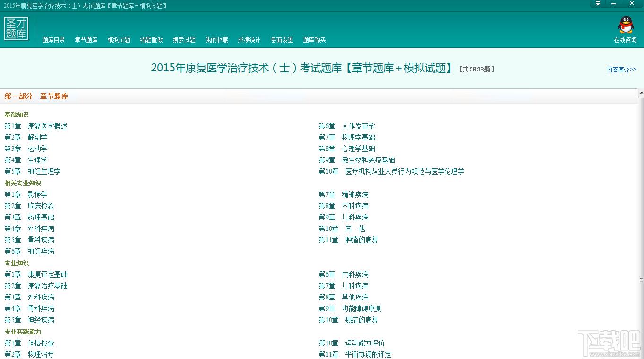Open 第2章 康复治疗基础
This screenshot has width=644, height=359.
coord(36,286)
